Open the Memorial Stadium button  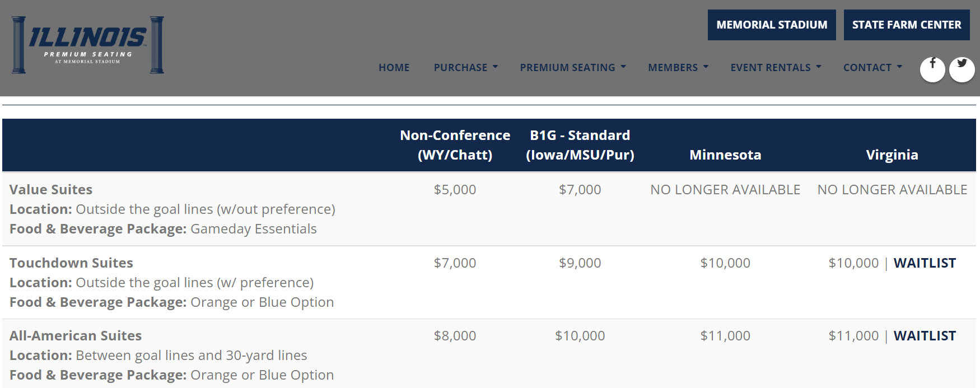771,25
